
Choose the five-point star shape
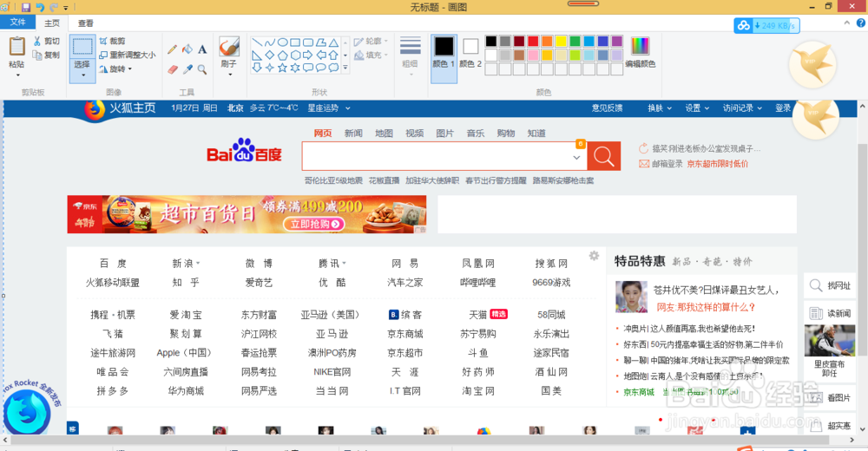point(282,68)
